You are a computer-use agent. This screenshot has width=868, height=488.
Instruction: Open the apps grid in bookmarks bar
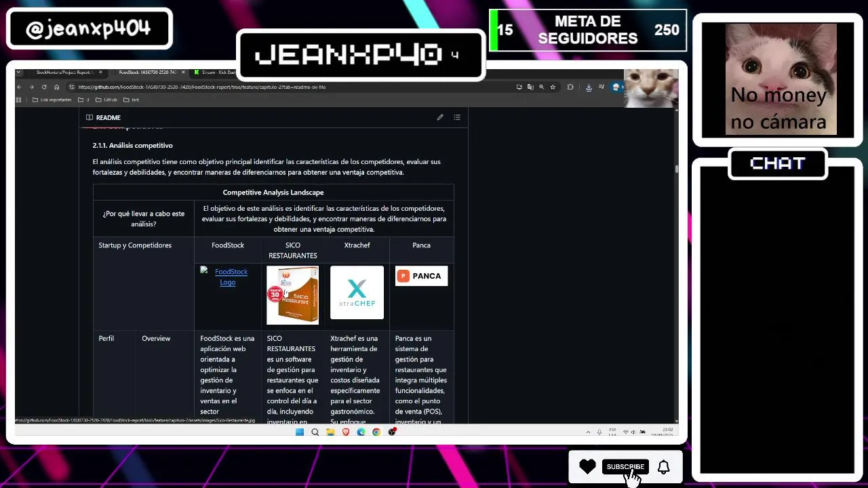tap(20, 100)
